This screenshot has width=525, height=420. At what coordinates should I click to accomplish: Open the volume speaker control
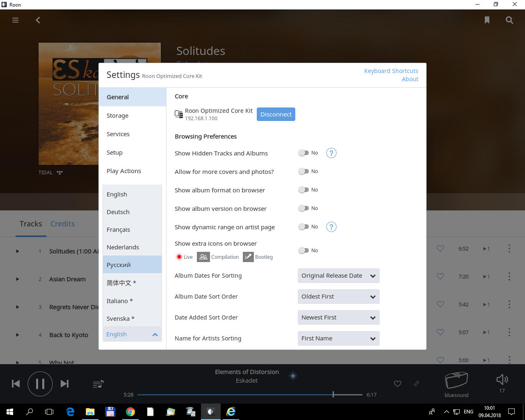point(502,380)
